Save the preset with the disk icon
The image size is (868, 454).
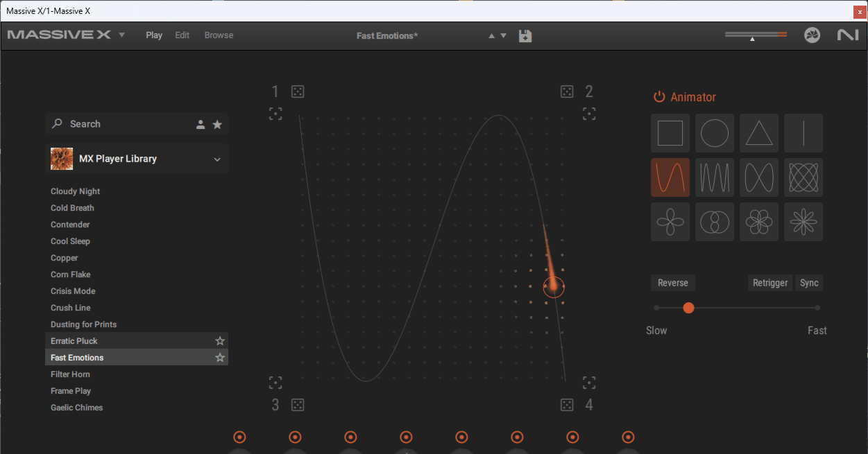(525, 35)
